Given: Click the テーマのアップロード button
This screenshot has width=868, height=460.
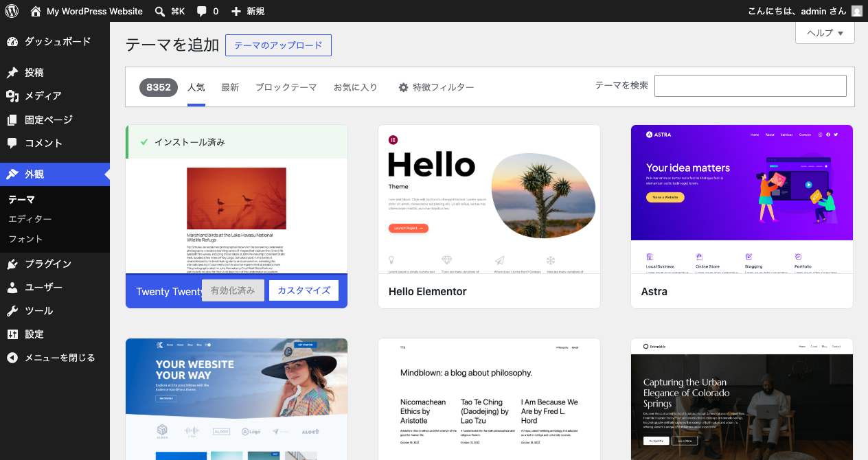Looking at the screenshot, I should click(x=278, y=45).
